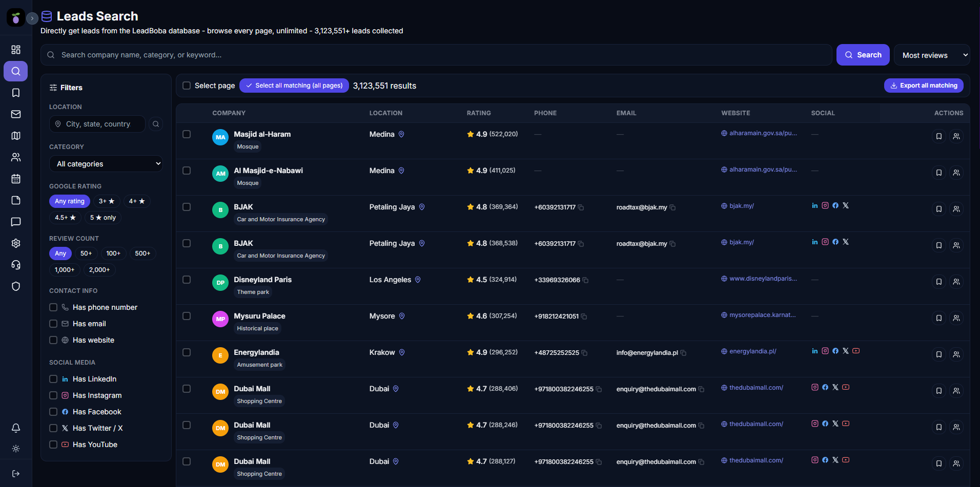
Task: Check the Has Twitter / X filter
Action: [53, 428]
